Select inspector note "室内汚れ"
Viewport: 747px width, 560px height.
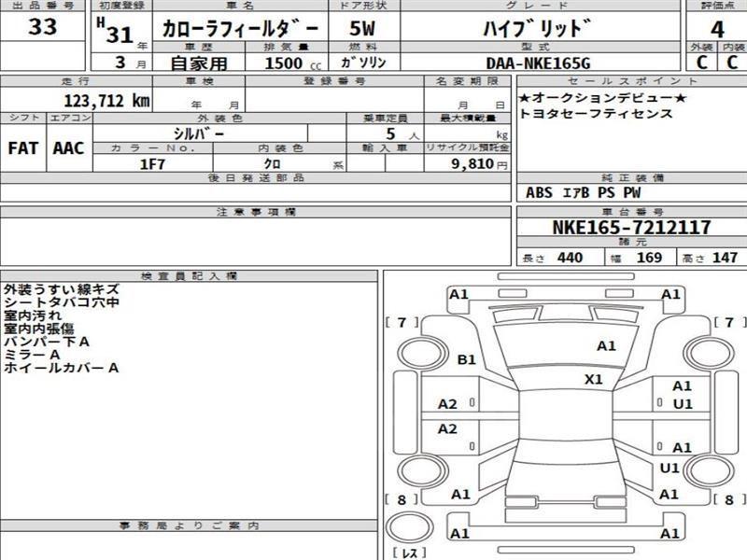[33, 315]
